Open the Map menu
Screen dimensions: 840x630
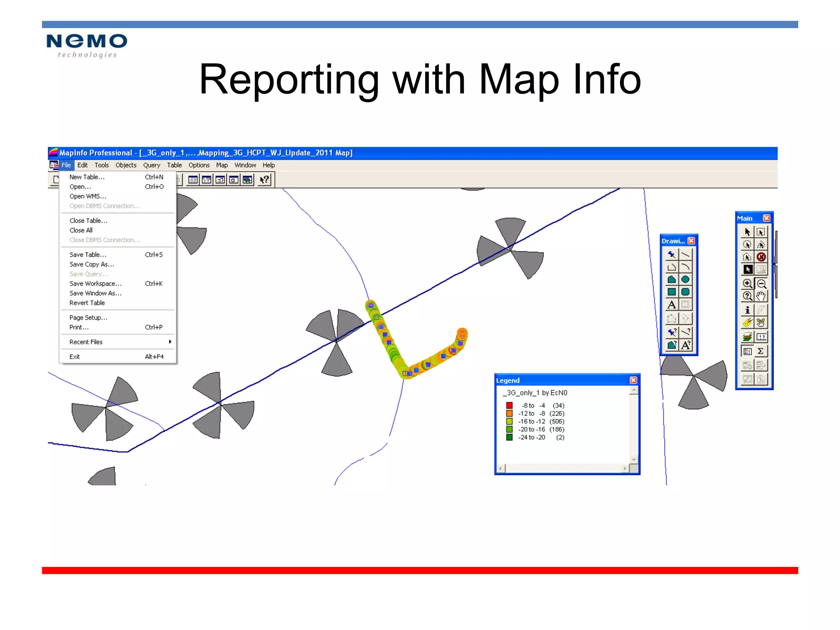222,165
